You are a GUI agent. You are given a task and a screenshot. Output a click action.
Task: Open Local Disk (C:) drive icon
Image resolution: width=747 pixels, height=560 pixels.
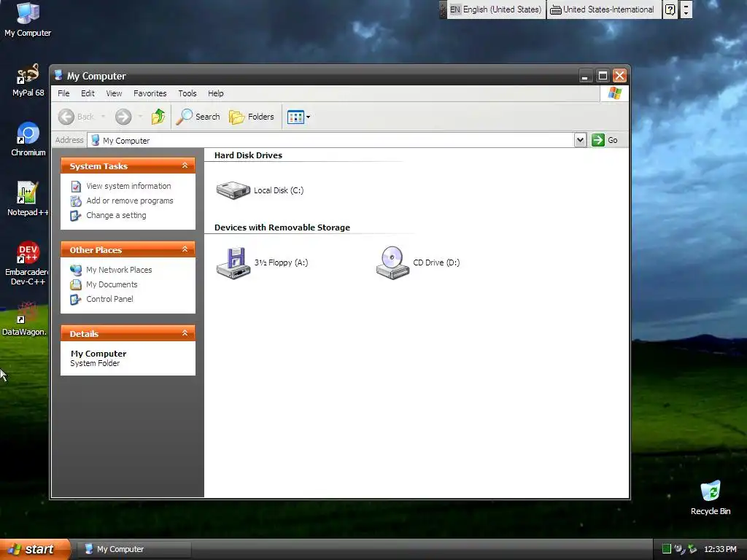click(233, 190)
